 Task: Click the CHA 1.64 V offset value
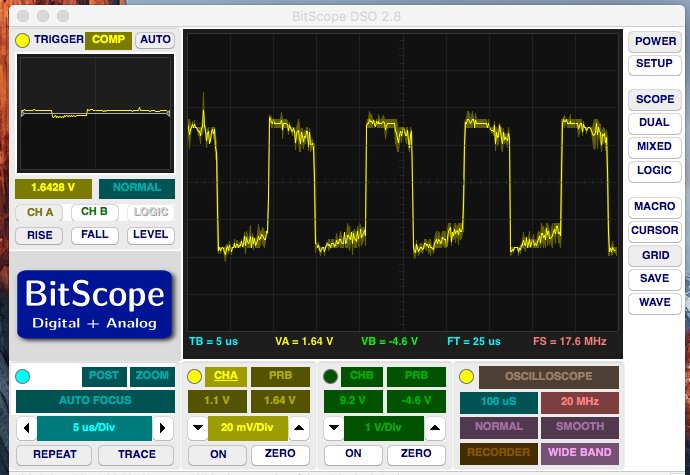280,401
